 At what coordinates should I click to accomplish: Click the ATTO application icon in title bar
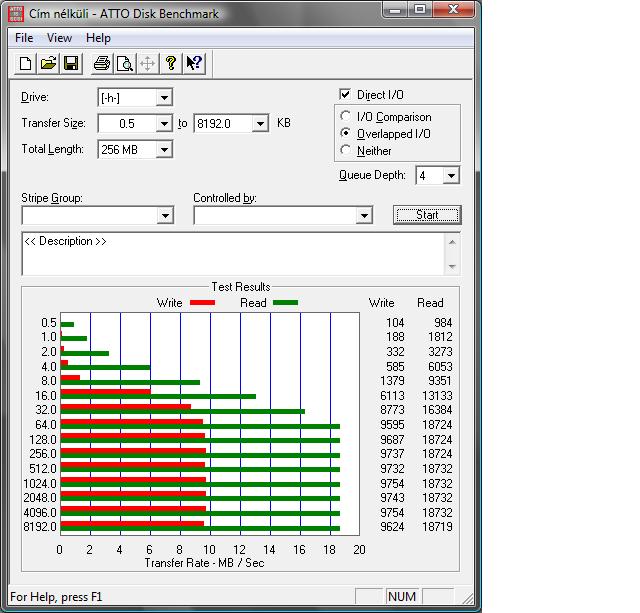16,13
